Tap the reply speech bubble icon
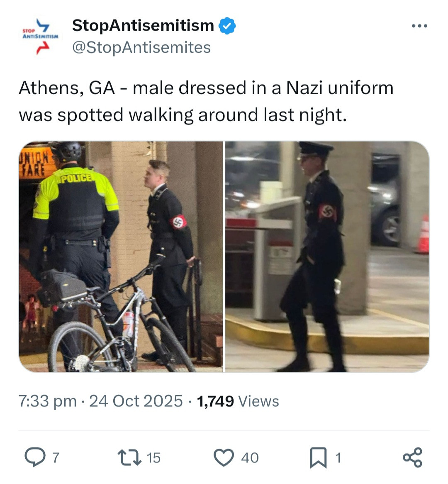 point(35,457)
